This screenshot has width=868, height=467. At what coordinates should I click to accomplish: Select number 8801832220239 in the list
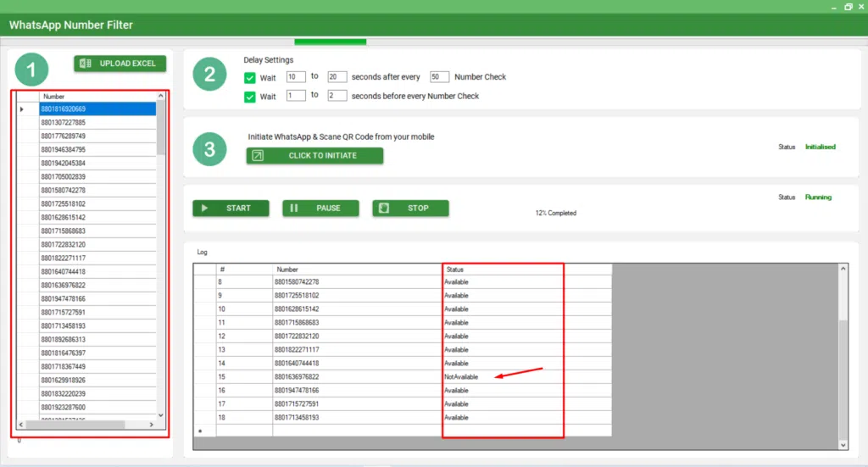coord(97,393)
